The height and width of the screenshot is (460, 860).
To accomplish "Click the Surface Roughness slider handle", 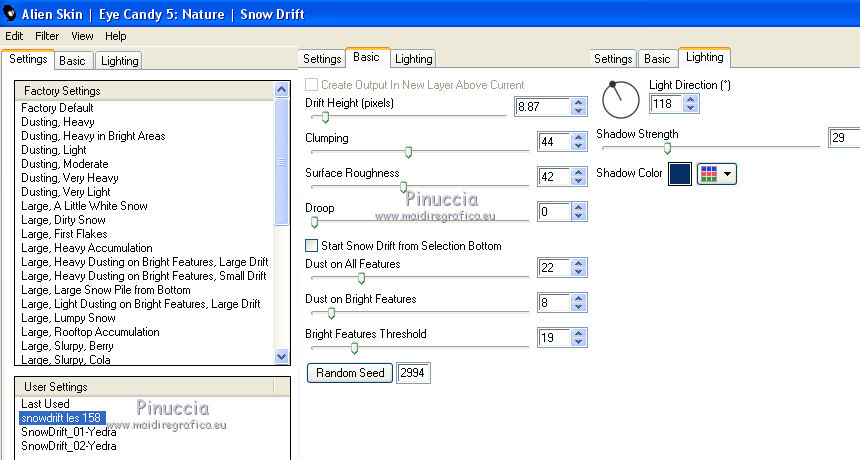I will pos(403,188).
